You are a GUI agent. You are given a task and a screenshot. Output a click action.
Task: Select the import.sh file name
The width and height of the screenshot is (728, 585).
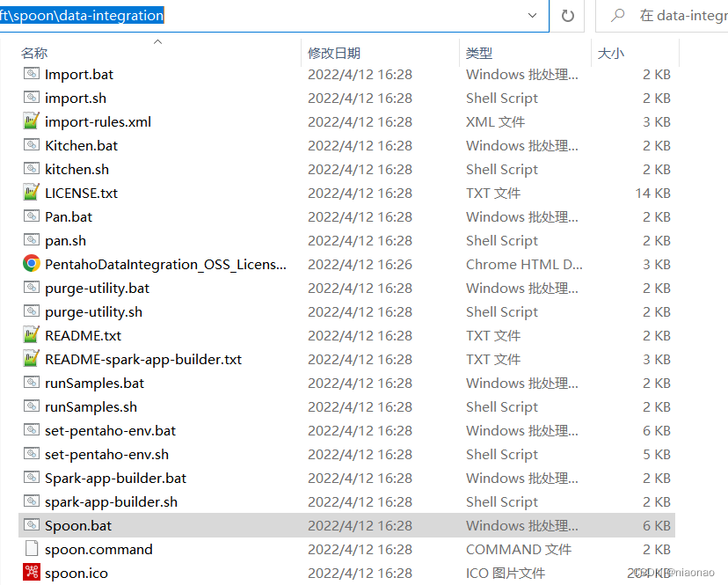[x=76, y=98]
